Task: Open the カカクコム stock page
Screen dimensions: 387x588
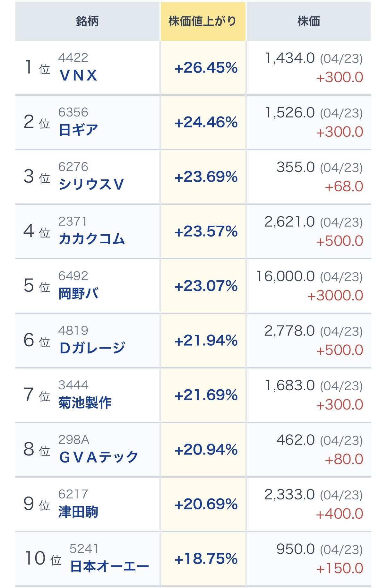Action: click(x=92, y=239)
